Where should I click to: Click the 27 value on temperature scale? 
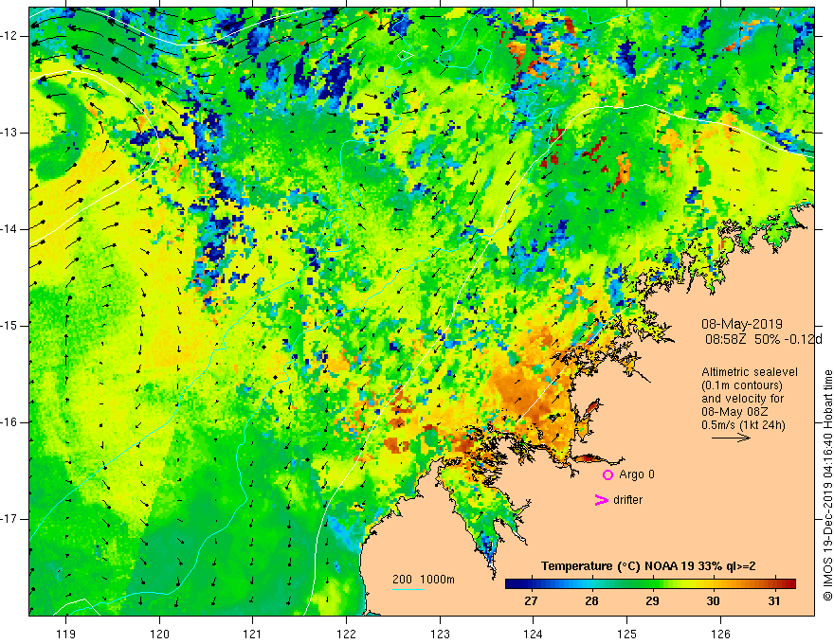[531, 601]
